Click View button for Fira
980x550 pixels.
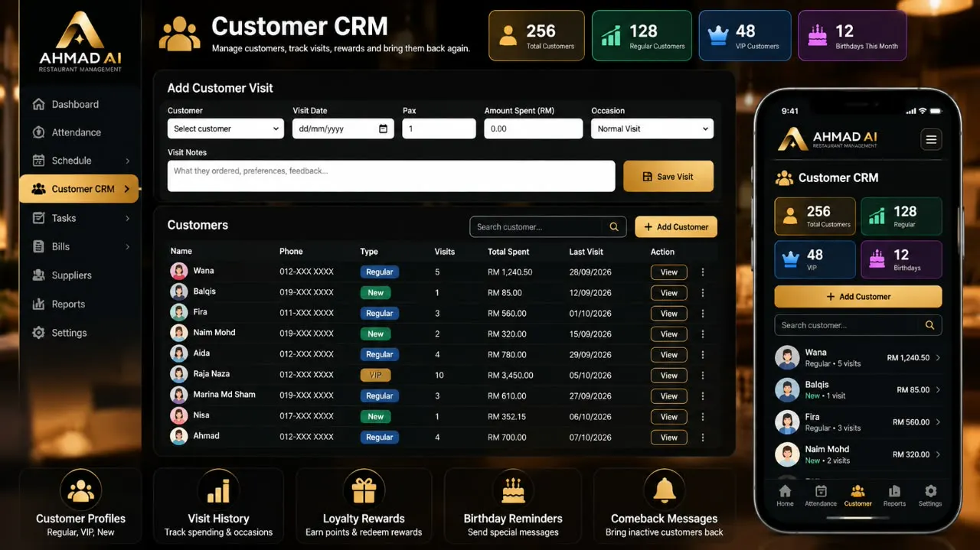[x=669, y=314]
